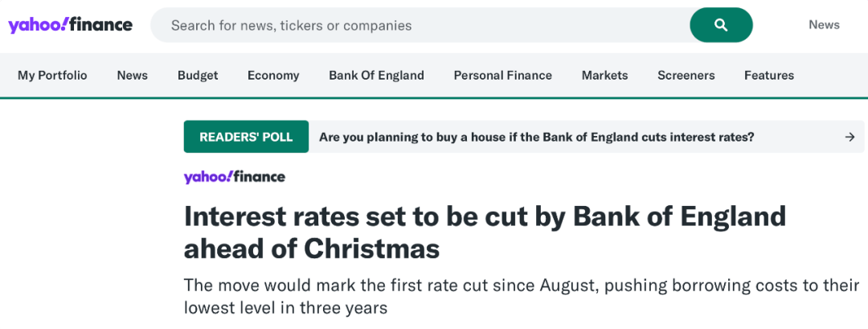Go to the Economy section
The width and height of the screenshot is (868, 329).
coord(273,75)
